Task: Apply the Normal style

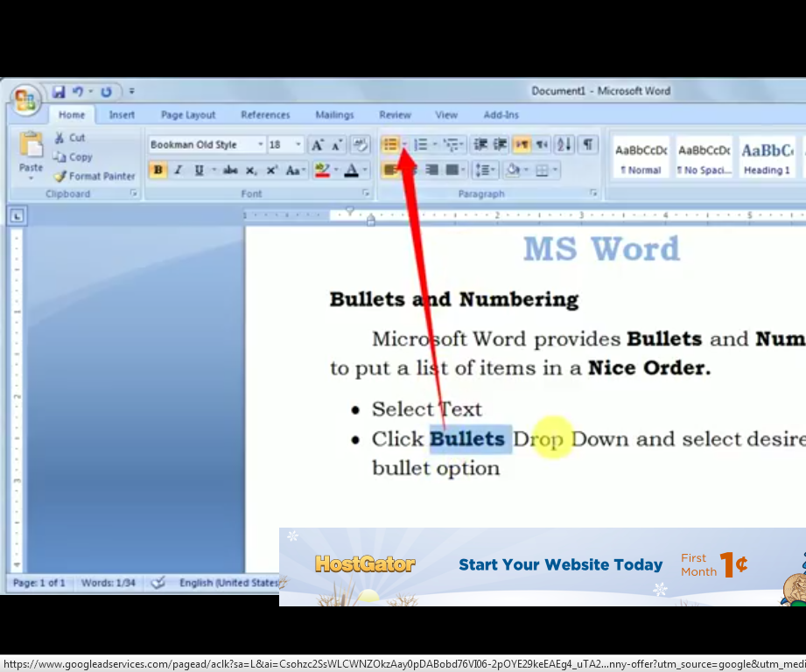Action: click(x=641, y=157)
